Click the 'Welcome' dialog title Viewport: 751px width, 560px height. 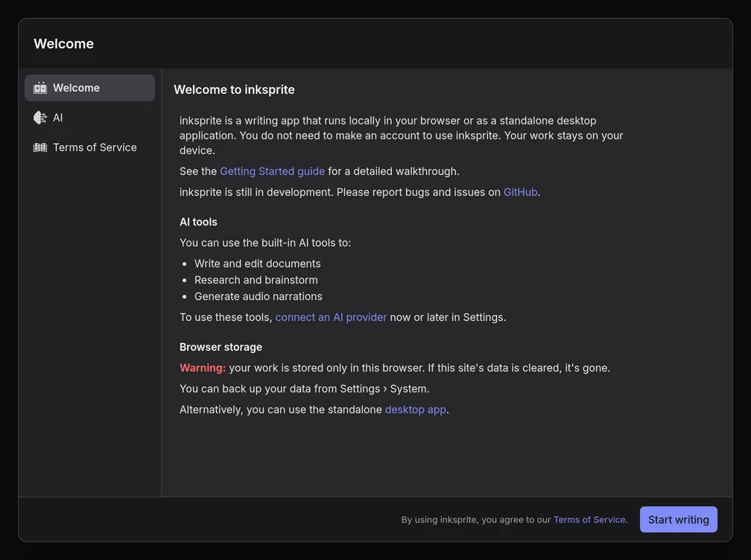[x=64, y=43]
